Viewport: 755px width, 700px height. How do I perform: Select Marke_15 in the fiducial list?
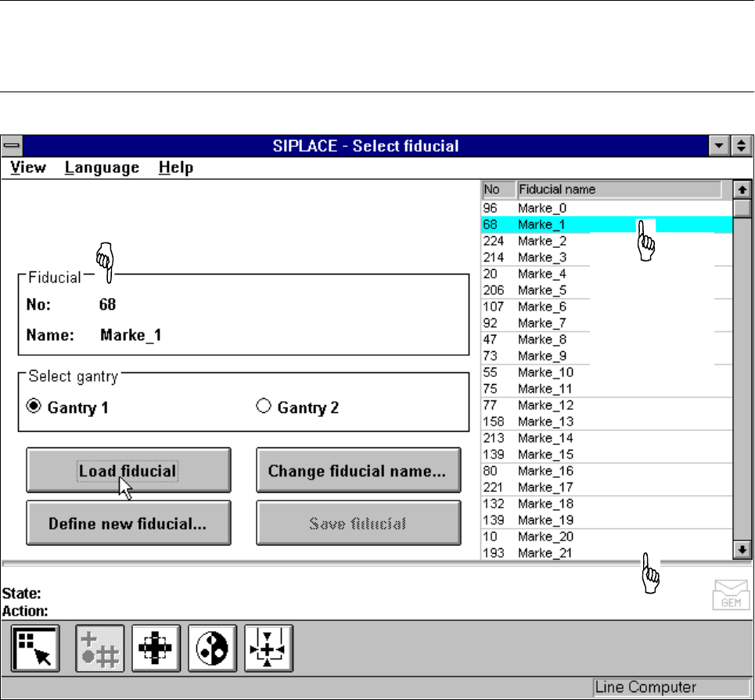click(606, 454)
